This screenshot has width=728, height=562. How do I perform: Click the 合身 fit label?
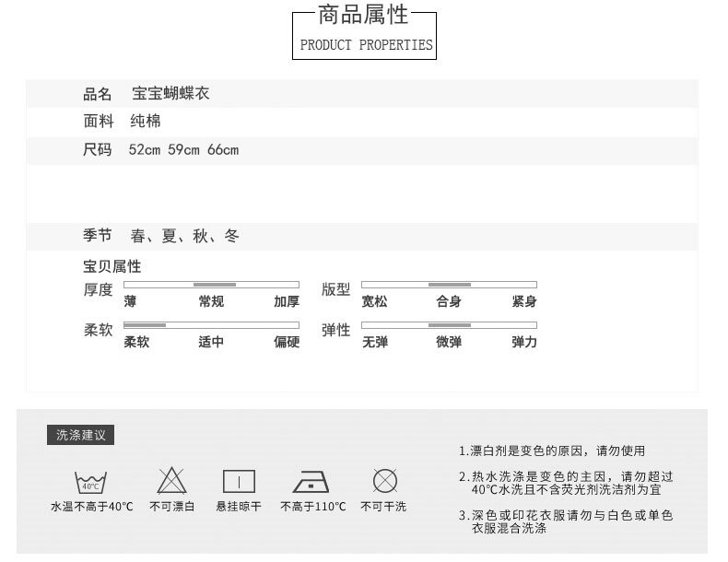tap(449, 301)
